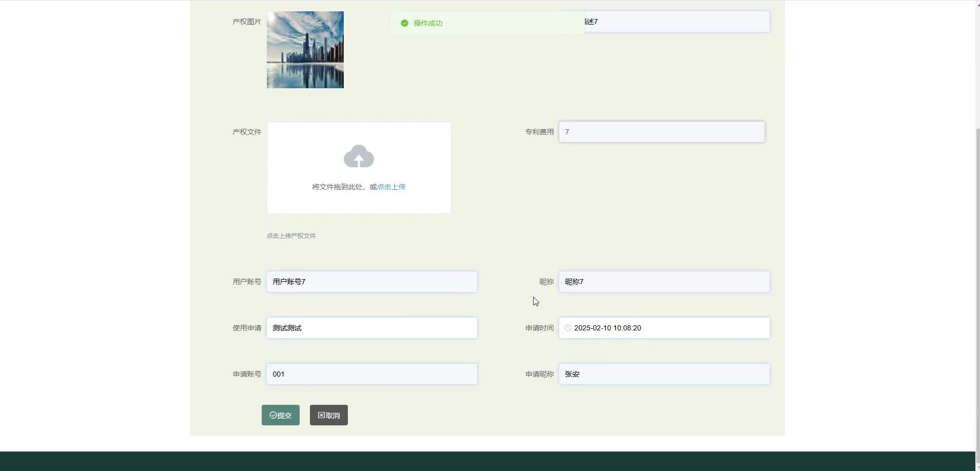
Task: Focus the 申请昵称 field showing 张安
Action: pos(664,374)
